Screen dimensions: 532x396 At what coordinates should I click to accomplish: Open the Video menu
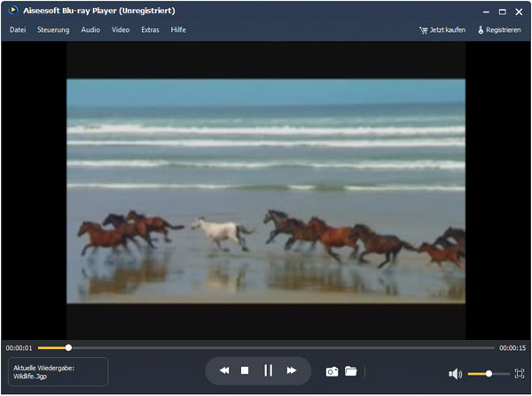coord(121,30)
